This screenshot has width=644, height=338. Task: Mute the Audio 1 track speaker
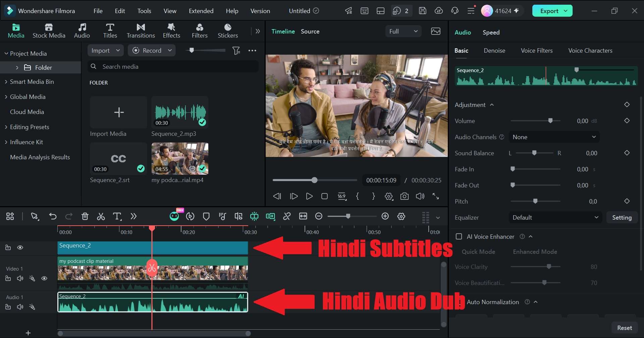20,307
